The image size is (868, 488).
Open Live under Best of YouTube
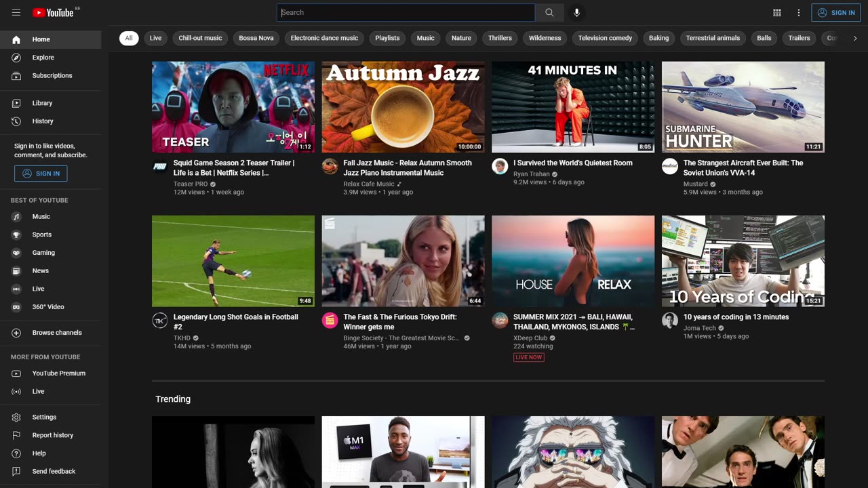[x=51, y=289]
